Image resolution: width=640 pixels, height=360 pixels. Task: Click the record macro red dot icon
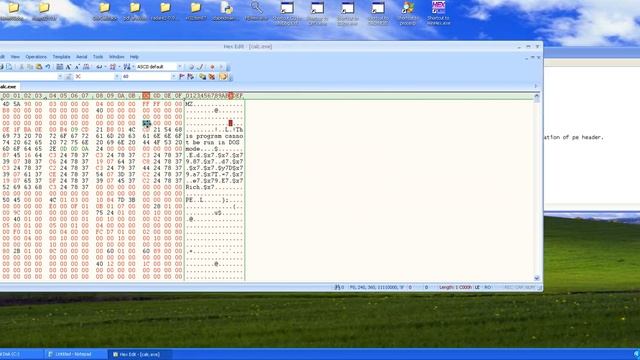(x=212, y=67)
